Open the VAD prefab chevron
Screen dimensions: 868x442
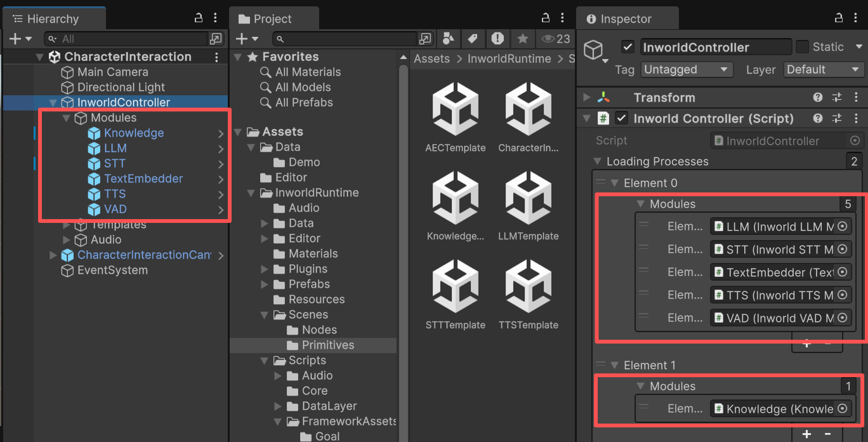pyautogui.click(x=221, y=210)
